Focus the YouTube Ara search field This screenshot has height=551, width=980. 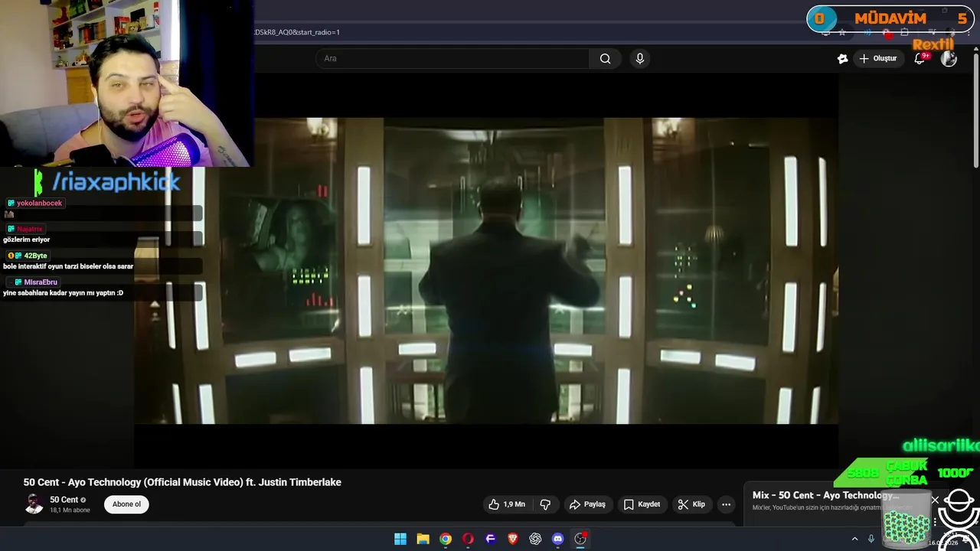452,58
